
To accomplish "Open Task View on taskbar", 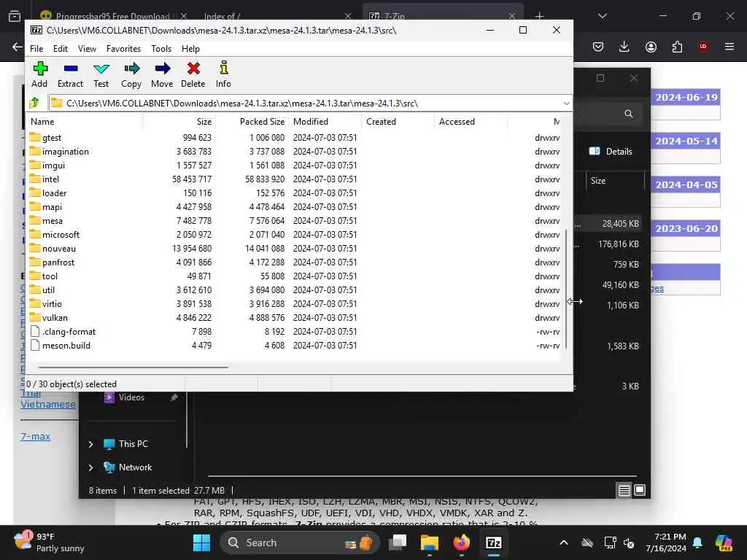I will point(398,542).
